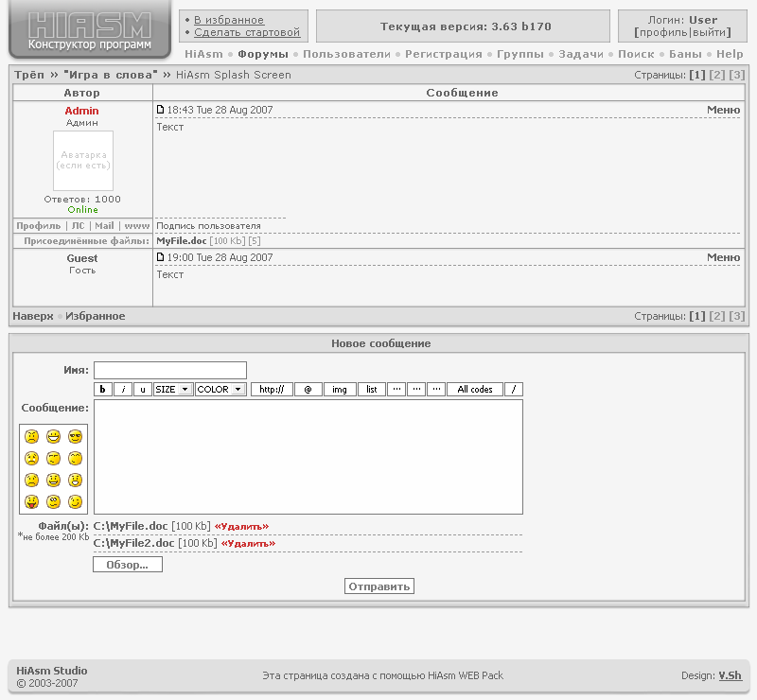
Task: Click the underline 'u' formatting button
Action: [x=142, y=389]
